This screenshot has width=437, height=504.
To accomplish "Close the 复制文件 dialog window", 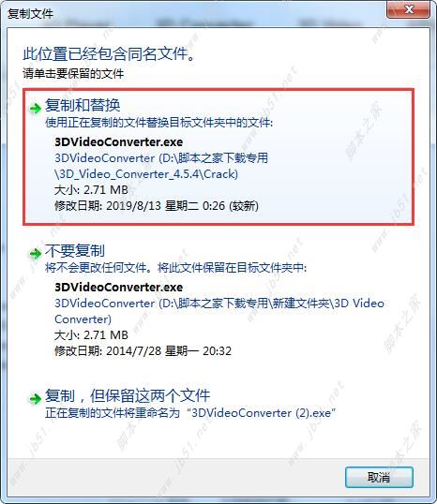I will [x=408, y=10].
